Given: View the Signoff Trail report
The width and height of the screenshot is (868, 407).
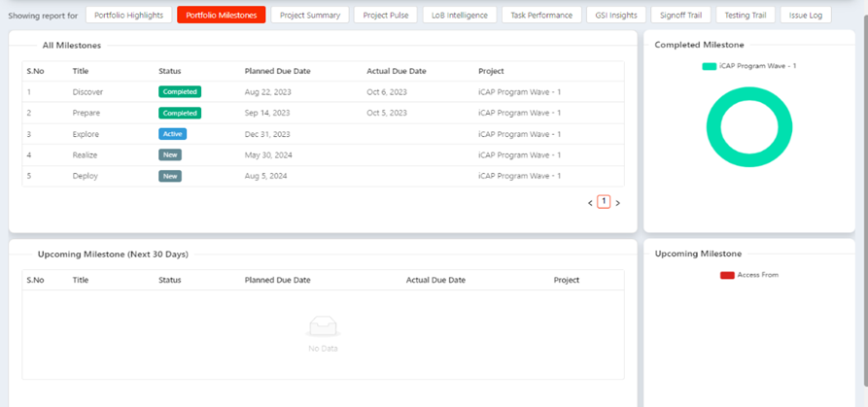Looking at the screenshot, I should pos(681,15).
